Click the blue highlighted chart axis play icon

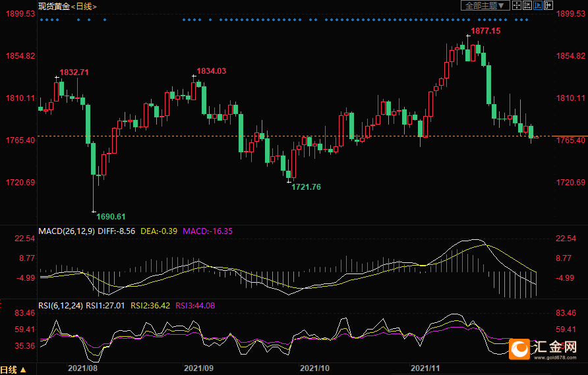(x=537, y=5)
